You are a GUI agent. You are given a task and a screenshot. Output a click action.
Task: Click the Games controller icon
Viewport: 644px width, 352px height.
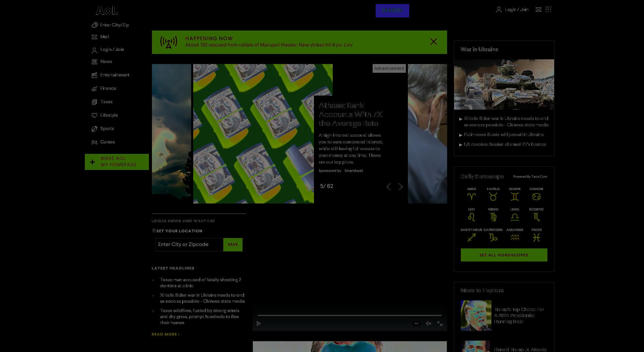point(95,142)
